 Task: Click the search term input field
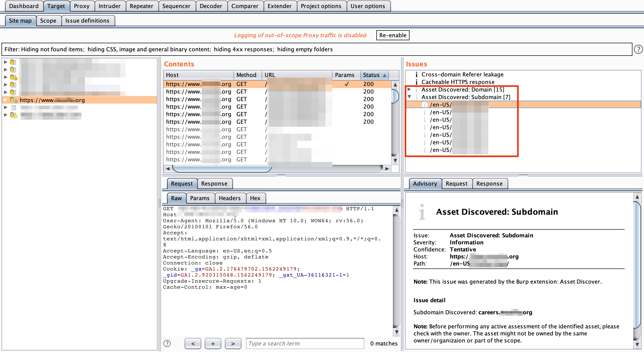click(x=305, y=343)
